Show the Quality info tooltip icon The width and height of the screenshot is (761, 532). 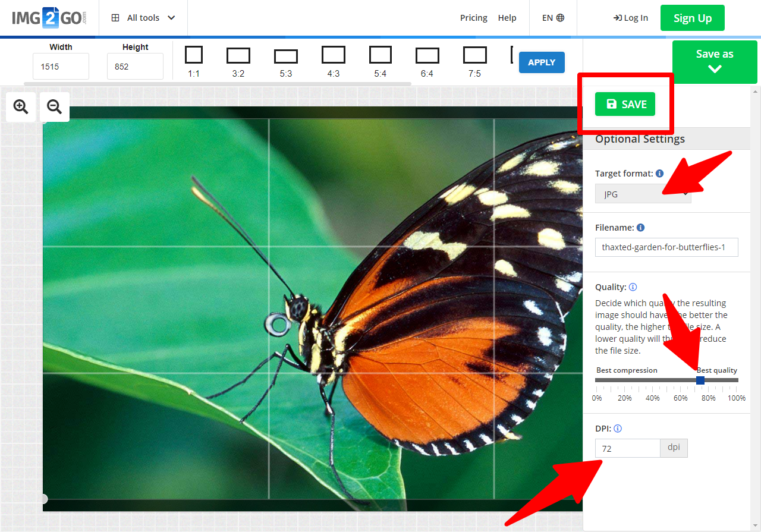[633, 287]
